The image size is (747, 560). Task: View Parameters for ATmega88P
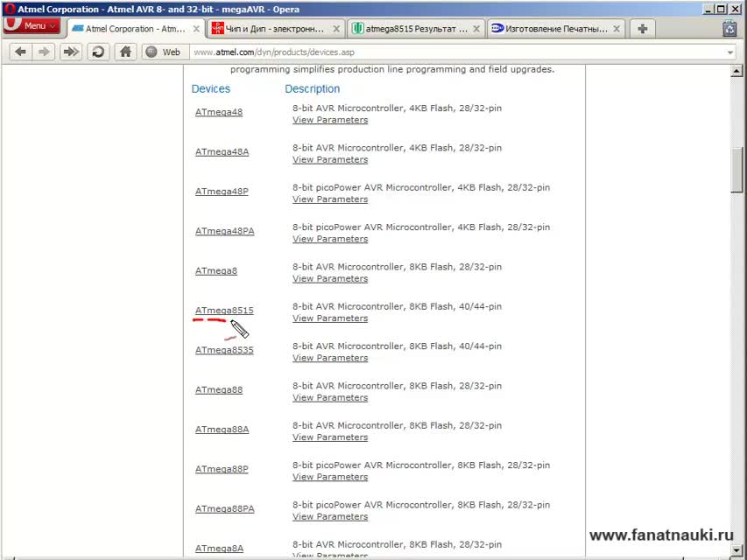(x=330, y=477)
